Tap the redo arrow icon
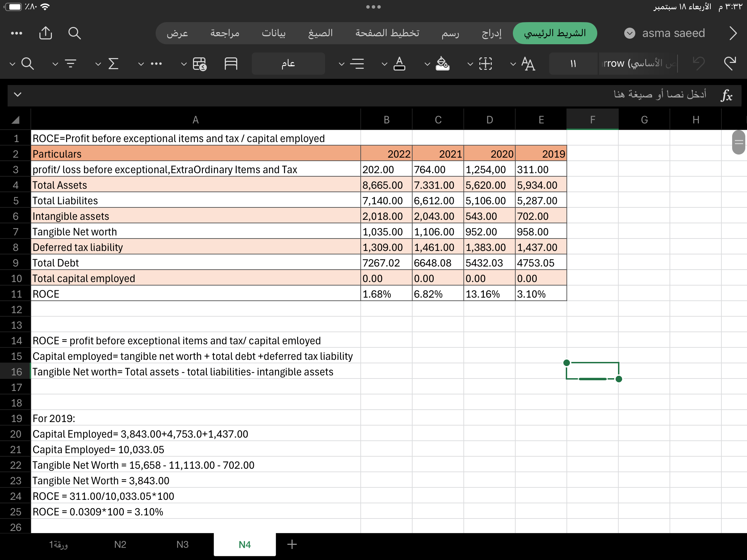Image resolution: width=747 pixels, height=560 pixels. (730, 64)
